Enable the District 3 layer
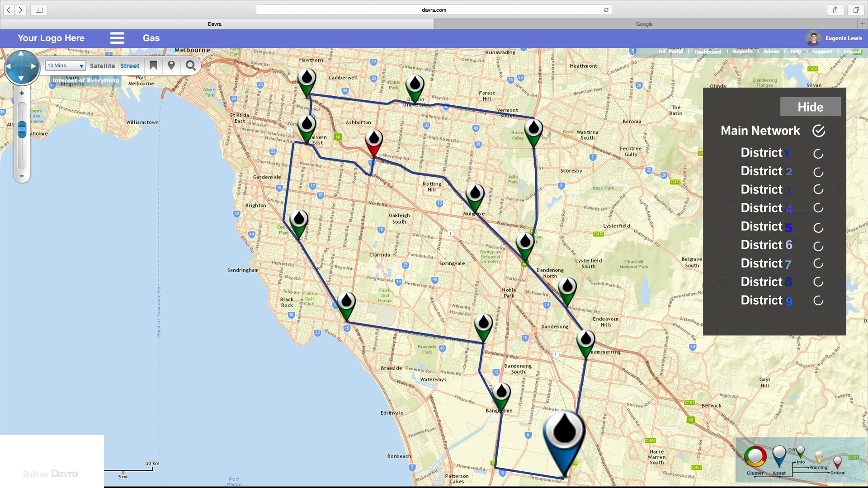The image size is (868, 488). click(x=818, y=189)
